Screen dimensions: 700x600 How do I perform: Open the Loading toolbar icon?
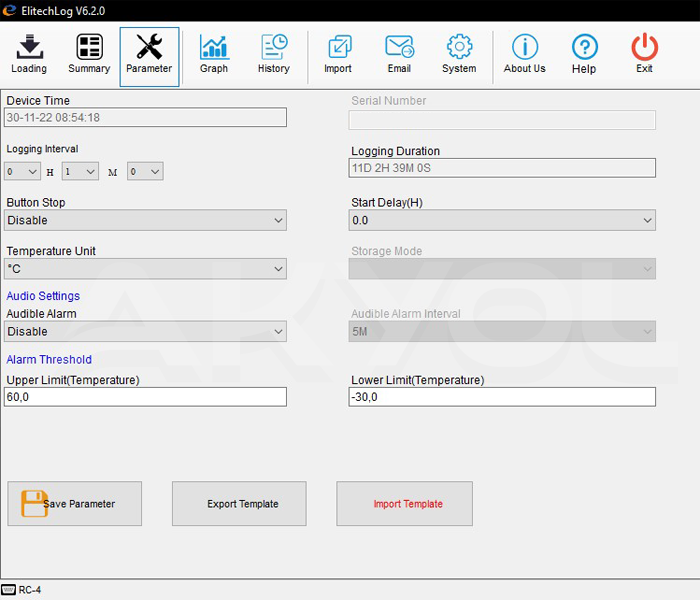tap(29, 47)
